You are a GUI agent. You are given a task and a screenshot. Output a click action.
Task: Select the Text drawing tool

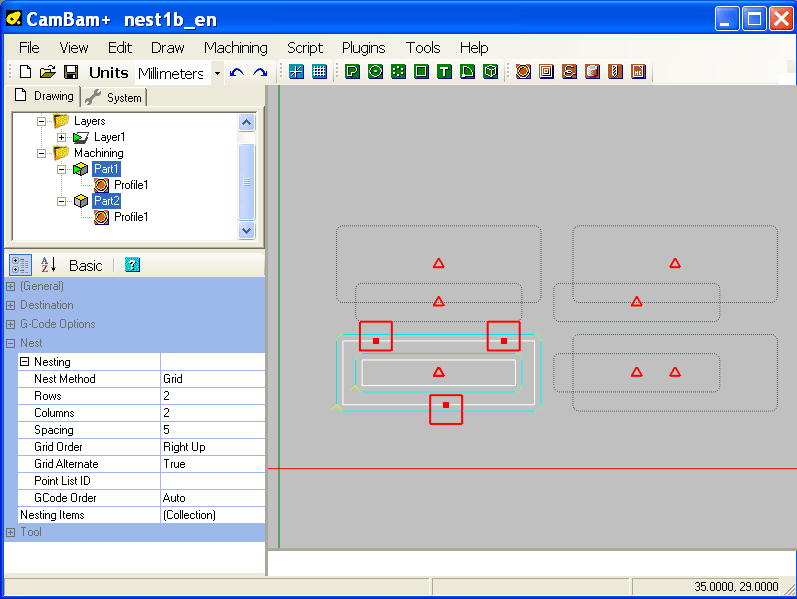444,71
